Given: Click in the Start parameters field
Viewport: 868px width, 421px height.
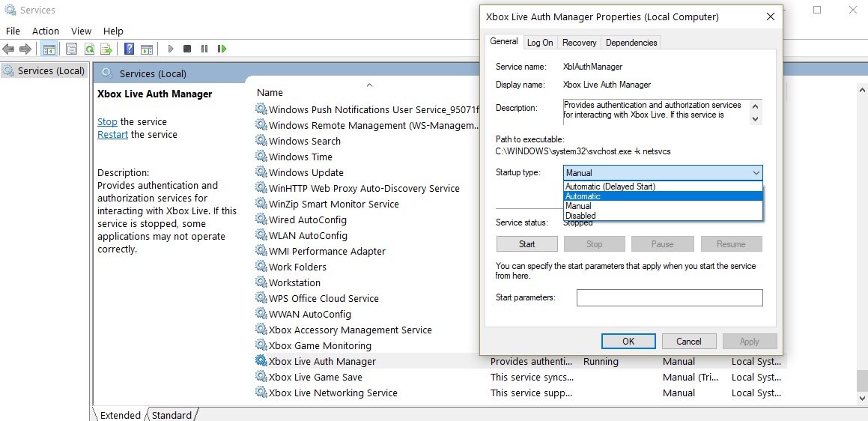Looking at the screenshot, I should [669, 298].
